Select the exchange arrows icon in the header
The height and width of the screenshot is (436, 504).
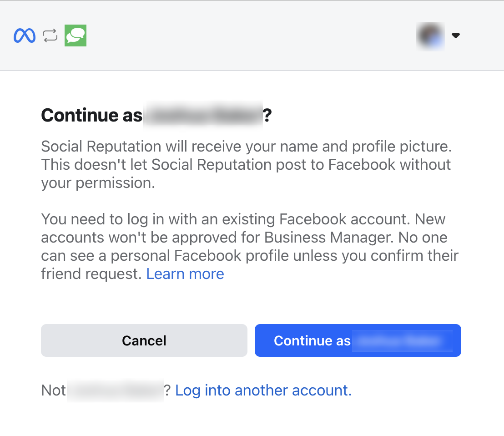click(x=50, y=35)
